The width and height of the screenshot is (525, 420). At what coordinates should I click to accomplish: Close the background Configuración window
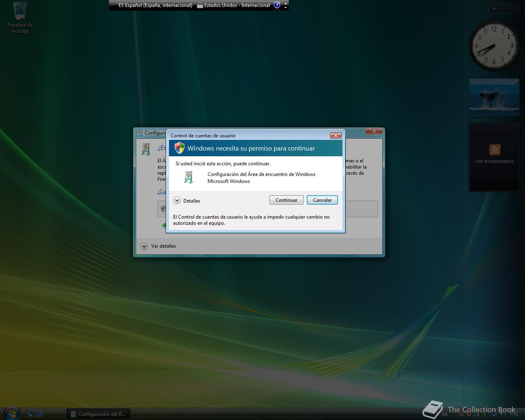click(374, 131)
